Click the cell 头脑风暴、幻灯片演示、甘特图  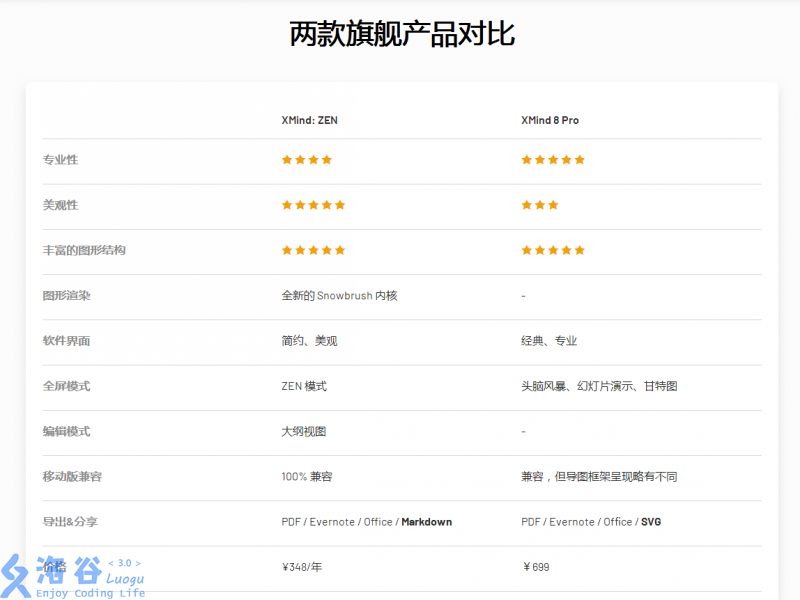599,386
